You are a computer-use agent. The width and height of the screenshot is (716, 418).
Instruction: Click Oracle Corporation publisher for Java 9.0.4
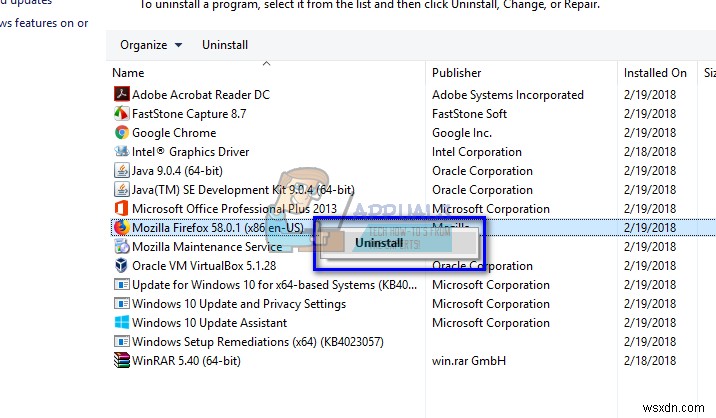click(482, 171)
